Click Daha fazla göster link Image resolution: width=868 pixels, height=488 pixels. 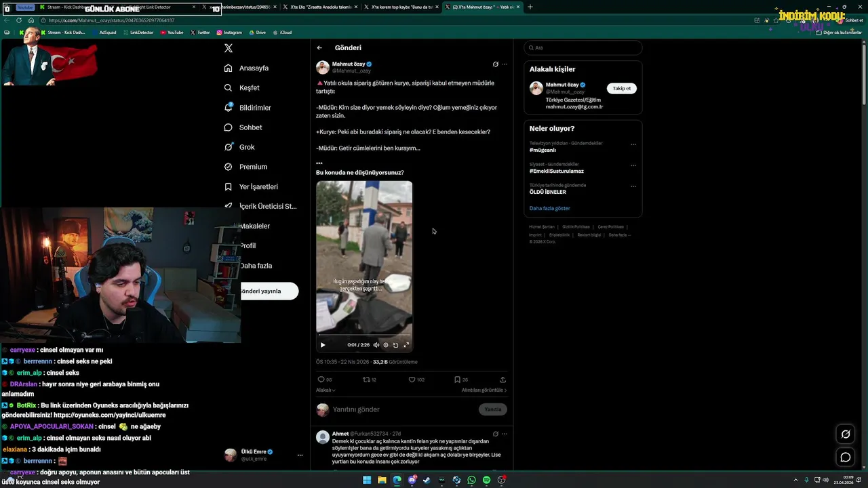(550, 208)
